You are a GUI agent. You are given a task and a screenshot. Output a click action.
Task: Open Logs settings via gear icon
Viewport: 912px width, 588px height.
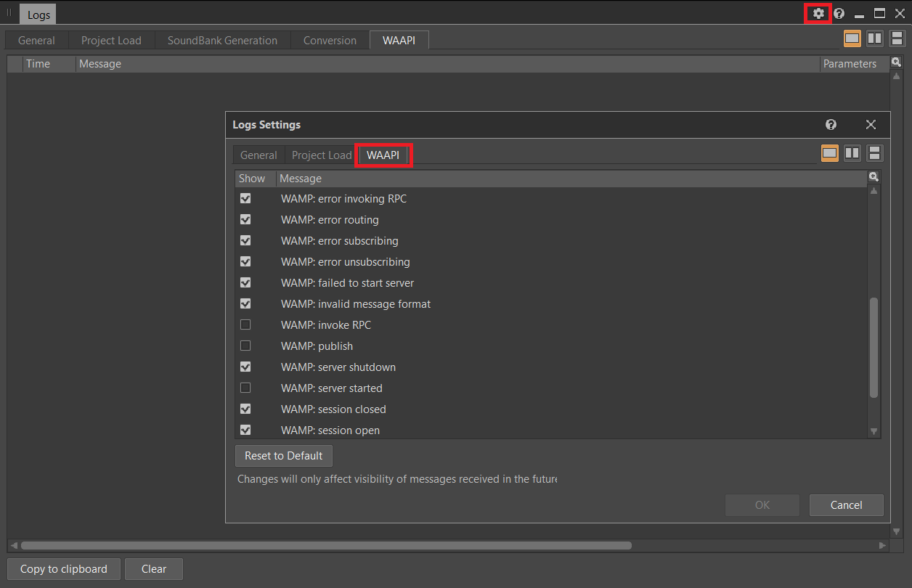click(x=818, y=13)
